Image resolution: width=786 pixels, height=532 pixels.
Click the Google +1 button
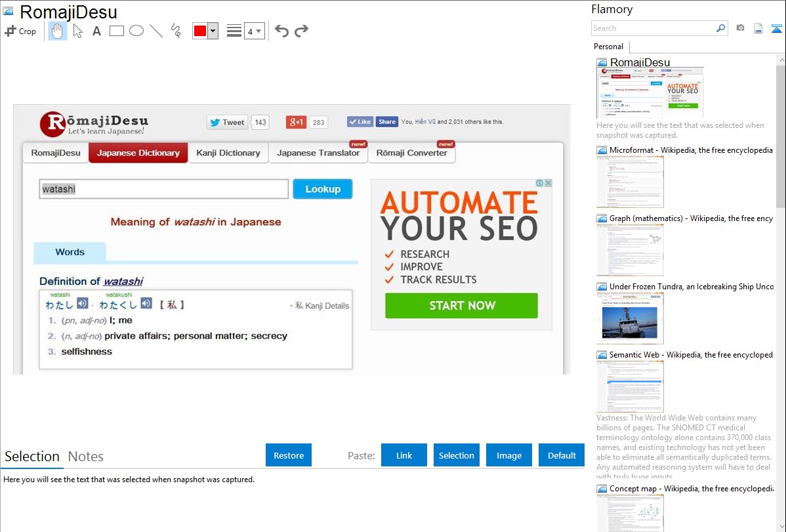click(x=297, y=123)
